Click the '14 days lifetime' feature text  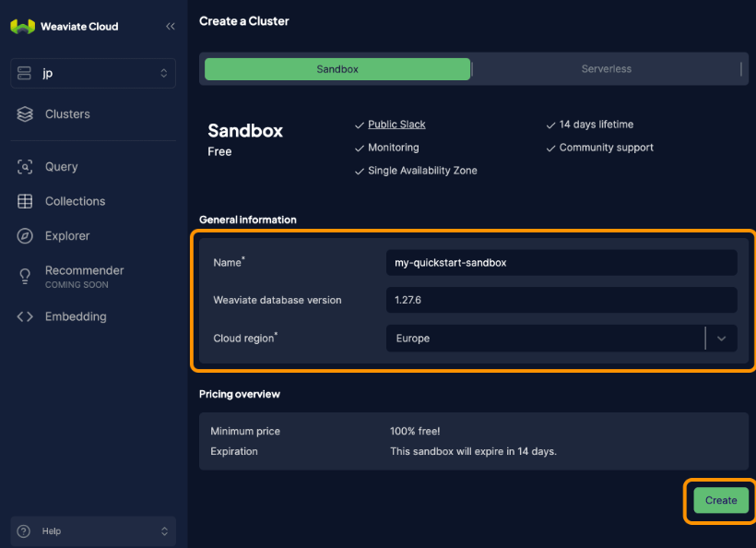[x=596, y=125]
